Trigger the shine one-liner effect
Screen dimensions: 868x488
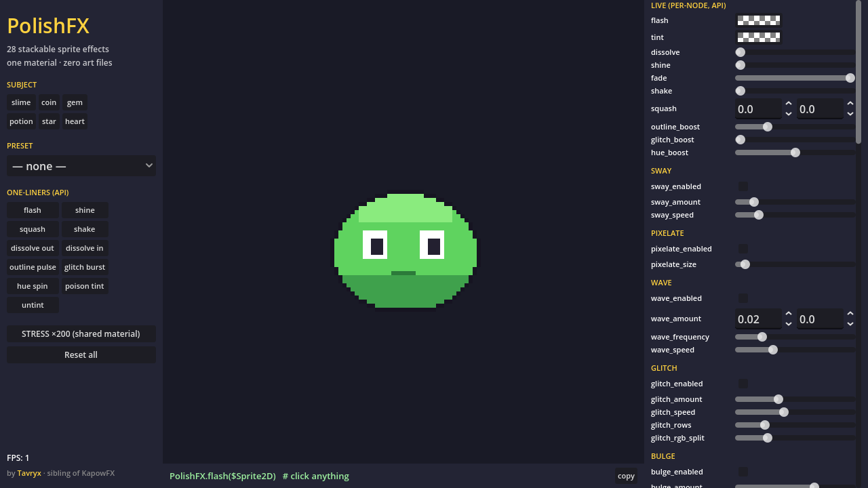[85, 210]
